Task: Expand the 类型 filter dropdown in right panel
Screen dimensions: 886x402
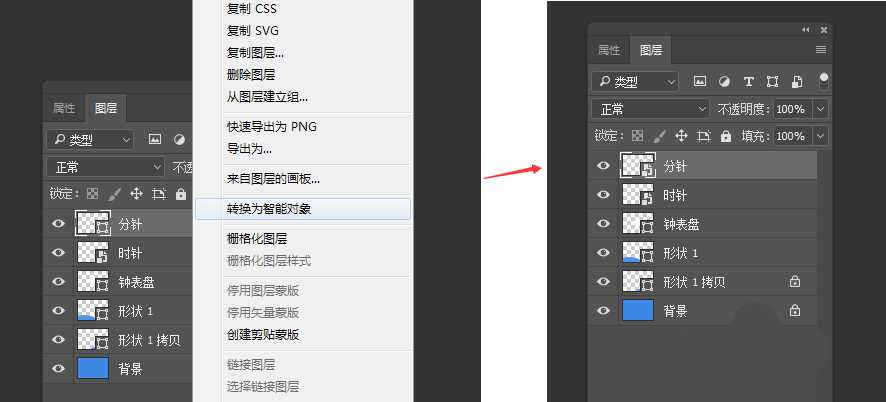Action: [634, 81]
